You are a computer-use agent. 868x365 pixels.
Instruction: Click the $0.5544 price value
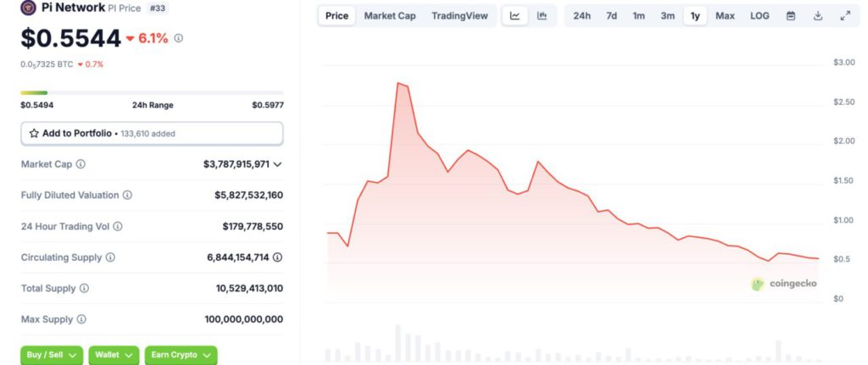pos(71,39)
